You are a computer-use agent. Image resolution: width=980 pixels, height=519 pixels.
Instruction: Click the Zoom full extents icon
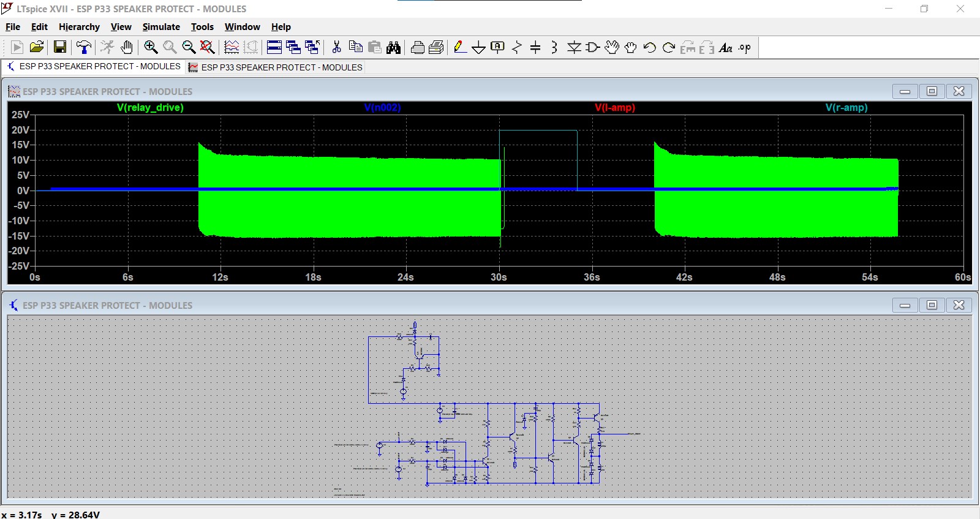(208, 47)
